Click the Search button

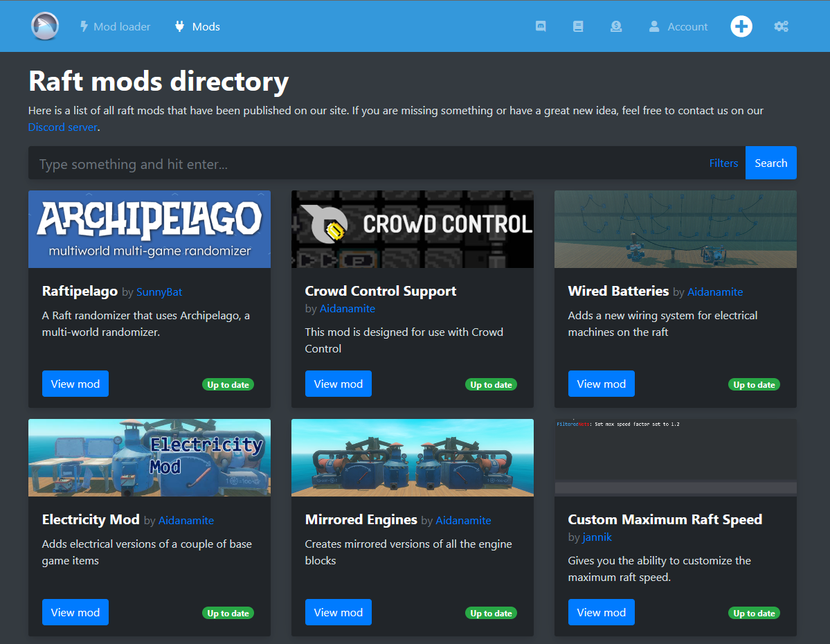770,163
